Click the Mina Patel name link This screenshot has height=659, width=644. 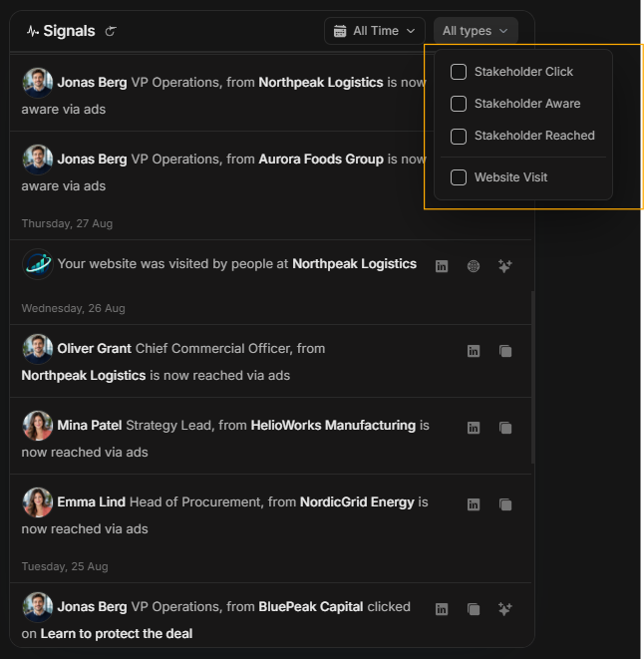[x=90, y=426]
